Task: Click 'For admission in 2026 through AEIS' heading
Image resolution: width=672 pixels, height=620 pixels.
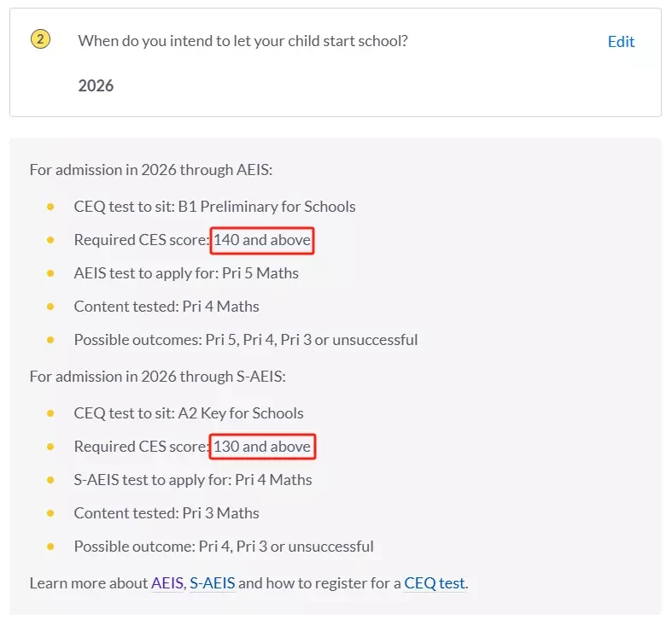Action: click(x=151, y=170)
